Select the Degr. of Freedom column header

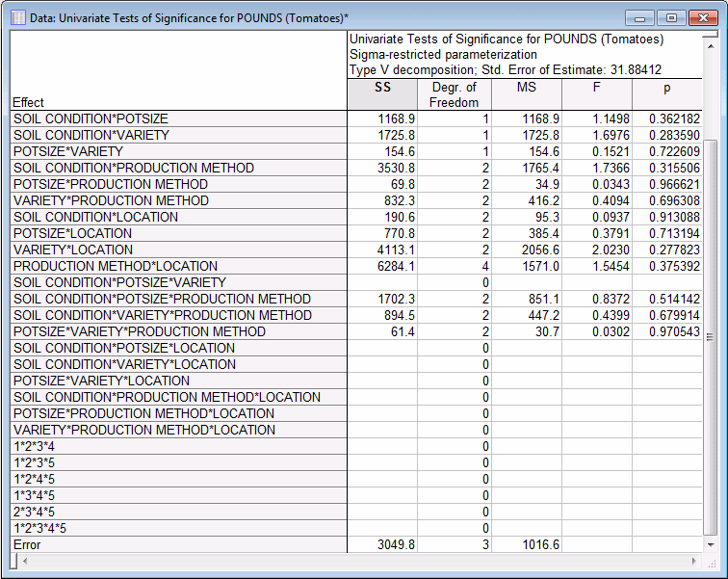point(454,94)
